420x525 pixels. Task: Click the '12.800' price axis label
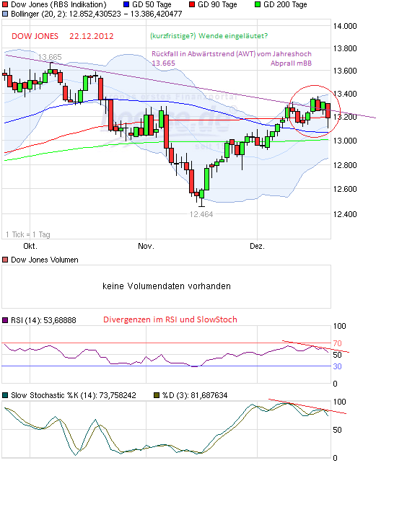point(345,165)
